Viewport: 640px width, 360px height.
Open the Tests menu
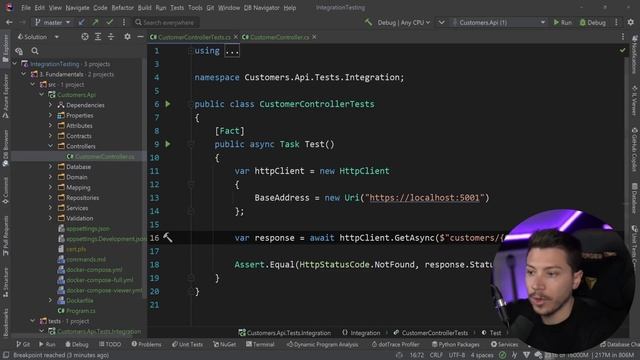(x=177, y=8)
